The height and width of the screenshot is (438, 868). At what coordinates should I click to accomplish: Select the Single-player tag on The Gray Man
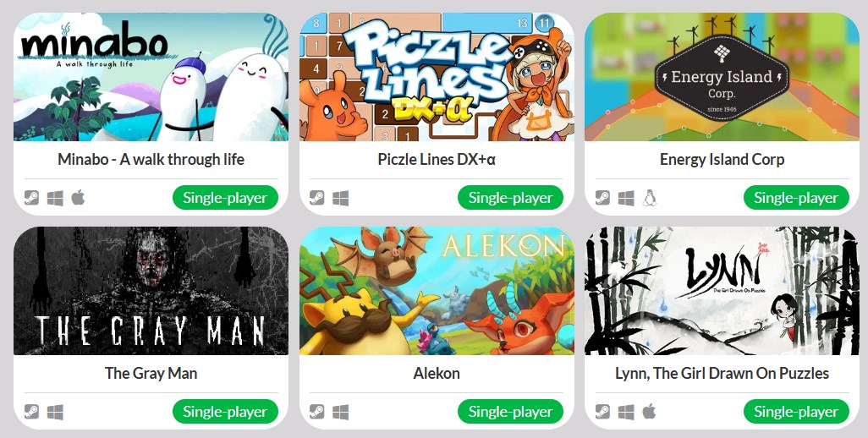[x=225, y=412]
